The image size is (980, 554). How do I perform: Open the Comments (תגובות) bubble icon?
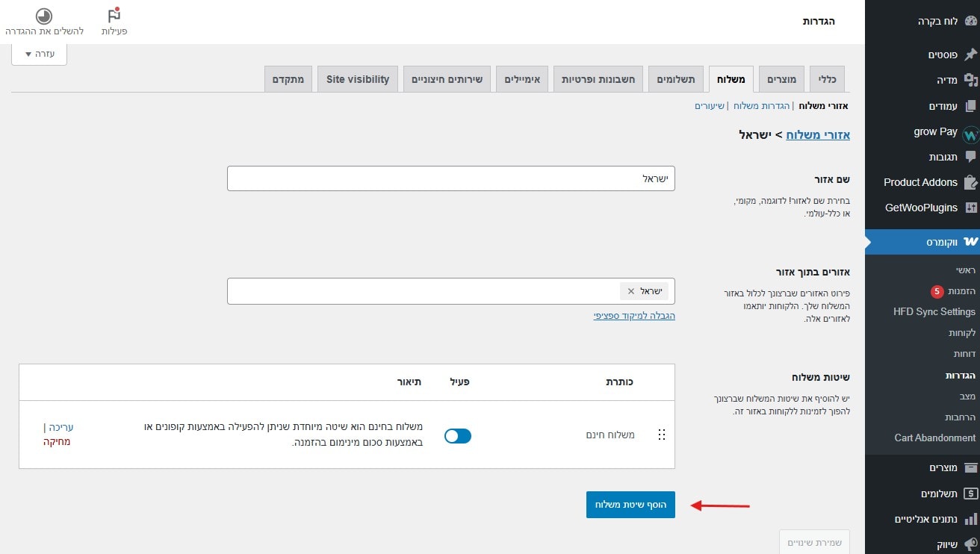pyautogui.click(x=971, y=157)
